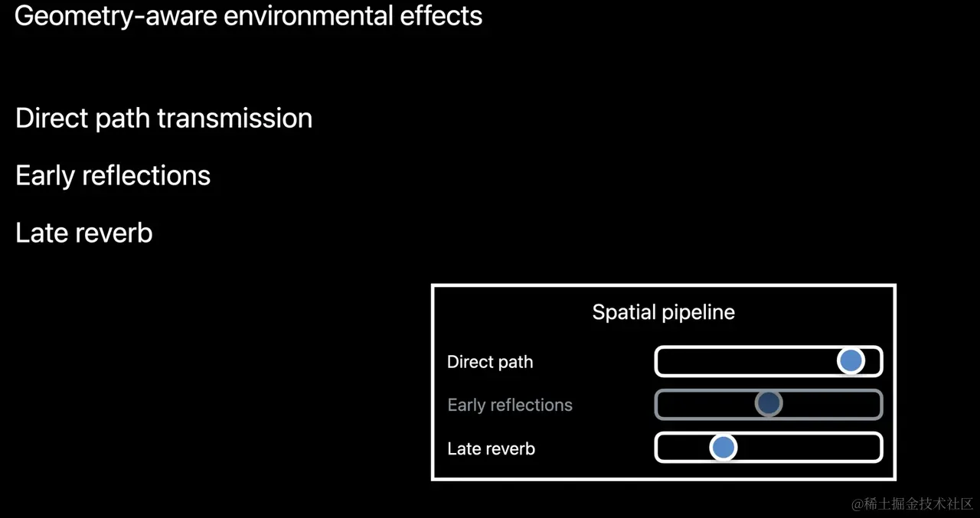
Task: Click the Early reflections slider knob
Action: pos(769,403)
